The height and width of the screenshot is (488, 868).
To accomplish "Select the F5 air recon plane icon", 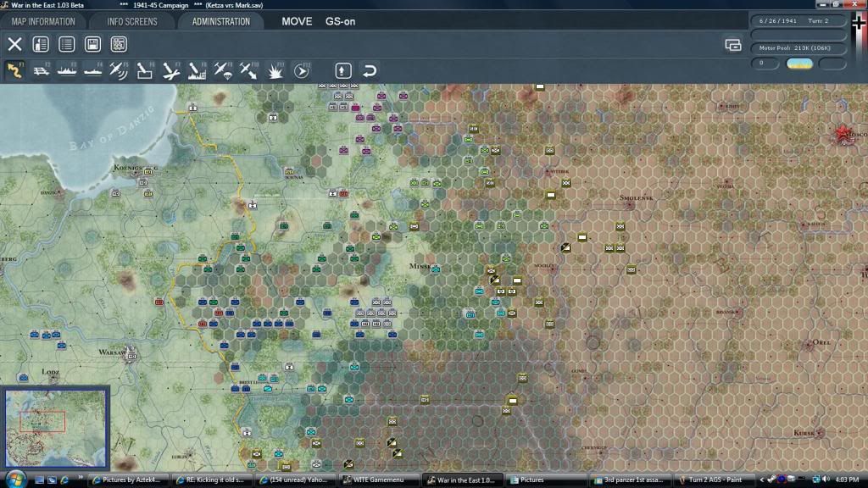I will (x=119, y=71).
